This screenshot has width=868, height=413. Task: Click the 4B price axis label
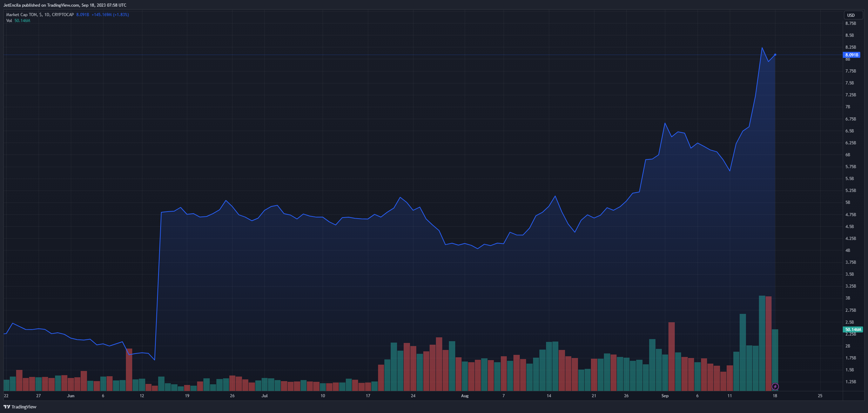[x=848, y=250]
